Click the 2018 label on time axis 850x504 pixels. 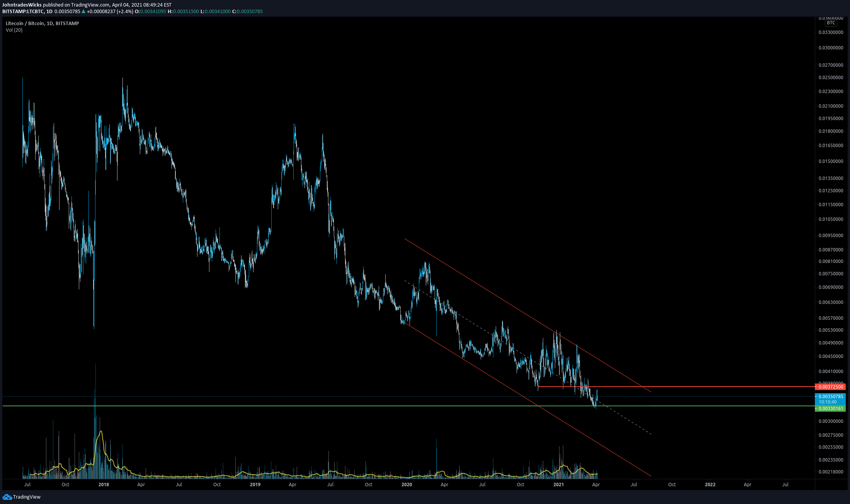coord(104,484)
